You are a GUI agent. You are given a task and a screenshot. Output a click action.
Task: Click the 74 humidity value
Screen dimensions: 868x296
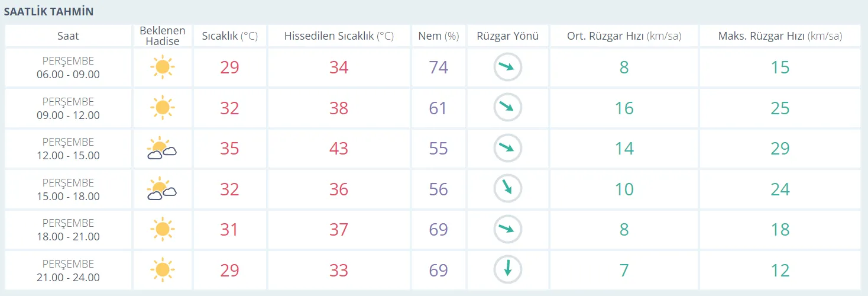tap(438, 67)
